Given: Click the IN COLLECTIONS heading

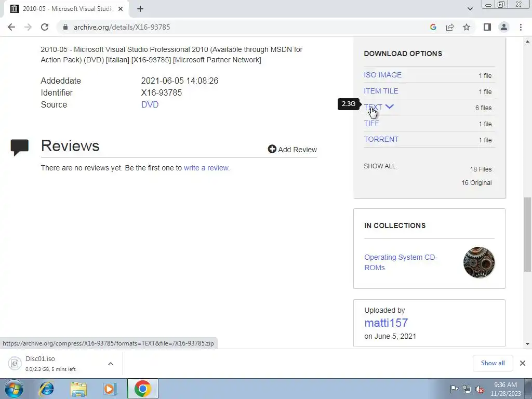Looking at the screenshot, I should click(395, 225).
